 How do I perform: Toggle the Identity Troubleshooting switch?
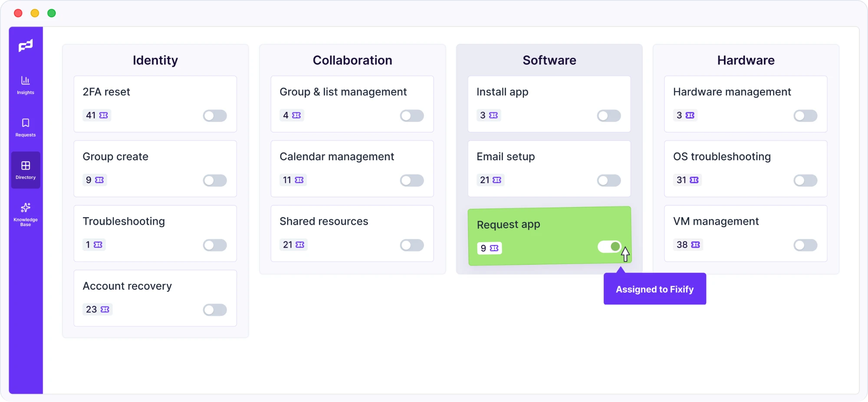click(x=215, y=245)
